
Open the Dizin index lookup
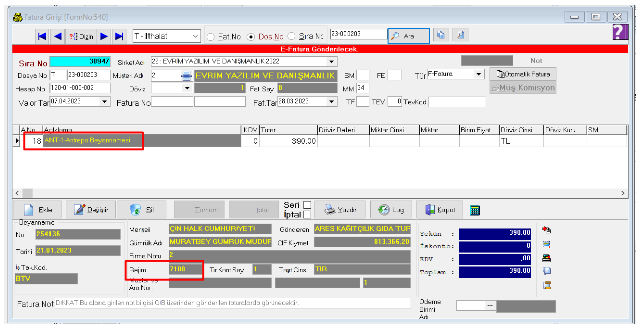81,36
